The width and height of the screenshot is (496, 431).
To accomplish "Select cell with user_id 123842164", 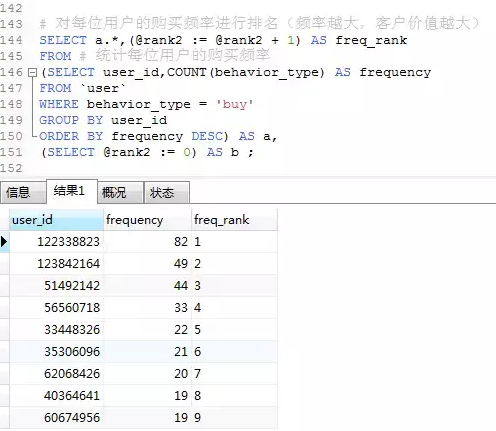I will pos(56,264).
